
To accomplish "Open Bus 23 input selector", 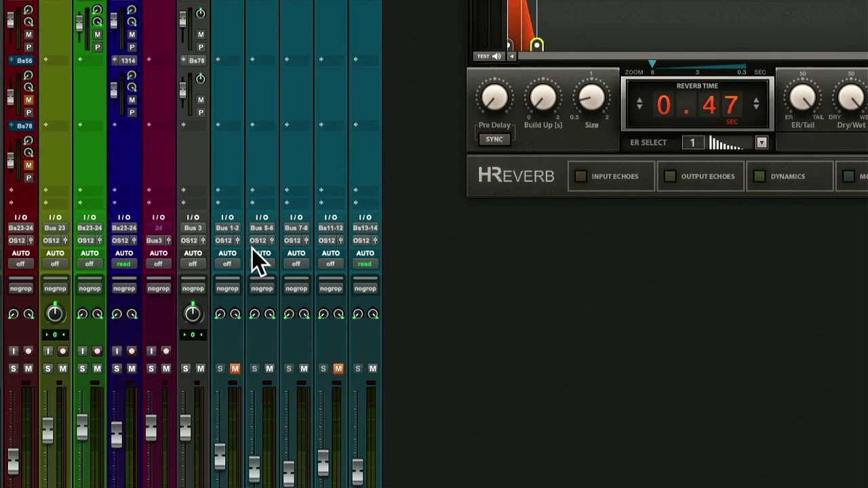I will click(55, 228).
